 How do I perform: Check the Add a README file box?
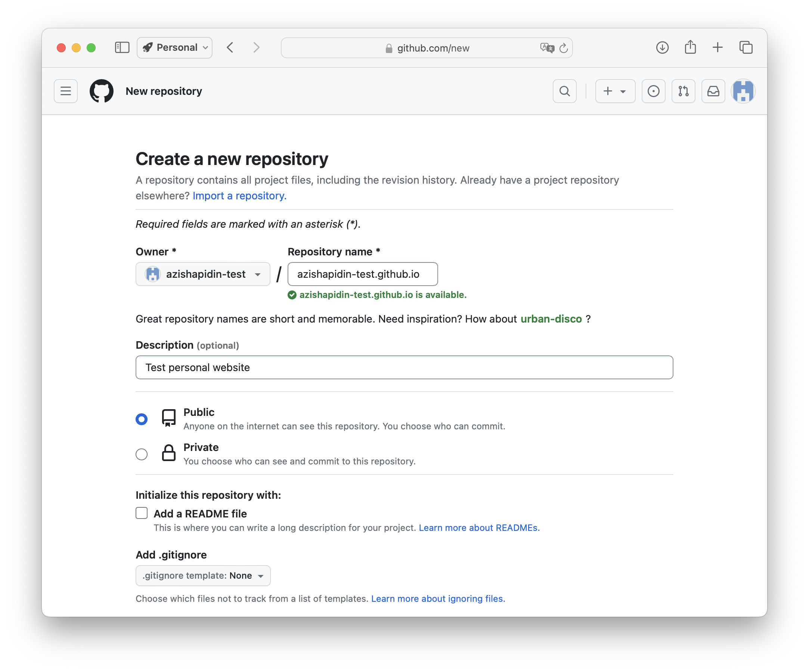coord(142,513)
